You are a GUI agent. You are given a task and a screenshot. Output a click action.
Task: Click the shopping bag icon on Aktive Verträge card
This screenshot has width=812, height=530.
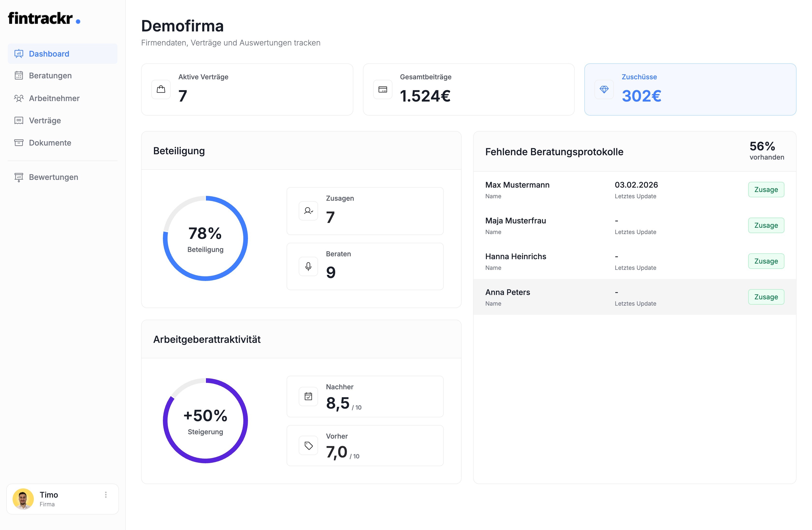click(161, 89)
